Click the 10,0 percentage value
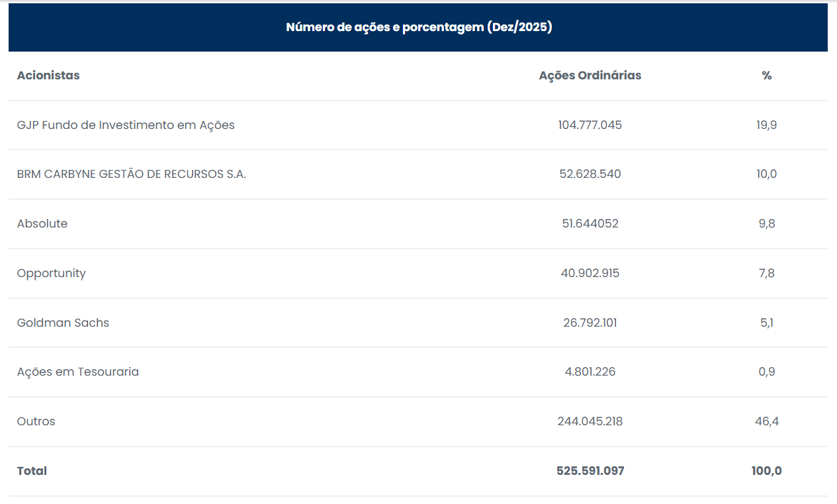This screenshot has height=504, width=837. [x=766, y=175]
